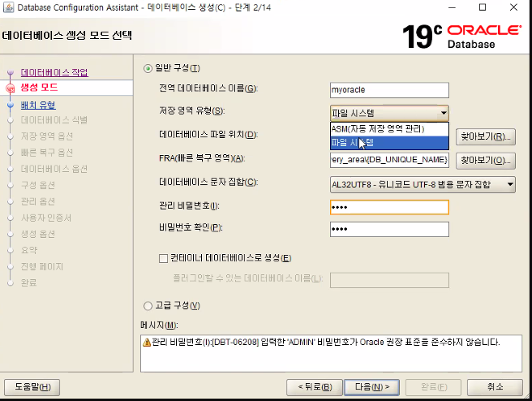Click the 진행 페이지 step label
Image resolution: width=532 pixels, height=401 pixels.
[42, 266]
